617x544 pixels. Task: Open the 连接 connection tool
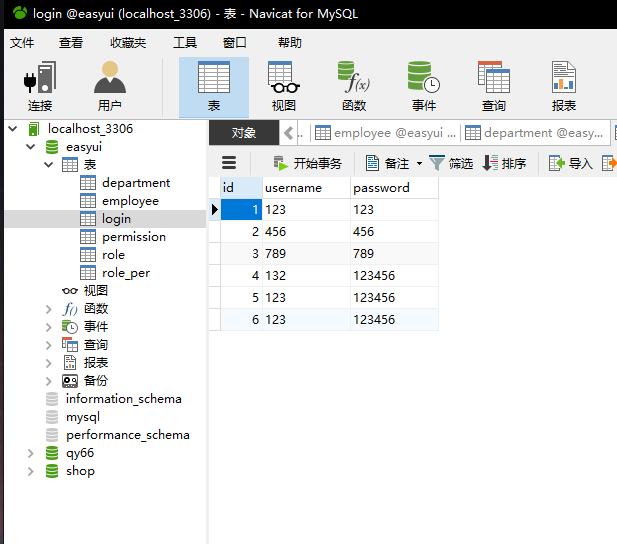(x=40, y=87)
